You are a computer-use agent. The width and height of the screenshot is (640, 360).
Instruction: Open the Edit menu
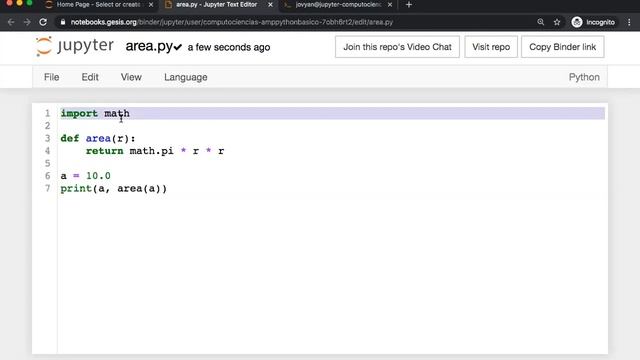[x=90, y=77]
